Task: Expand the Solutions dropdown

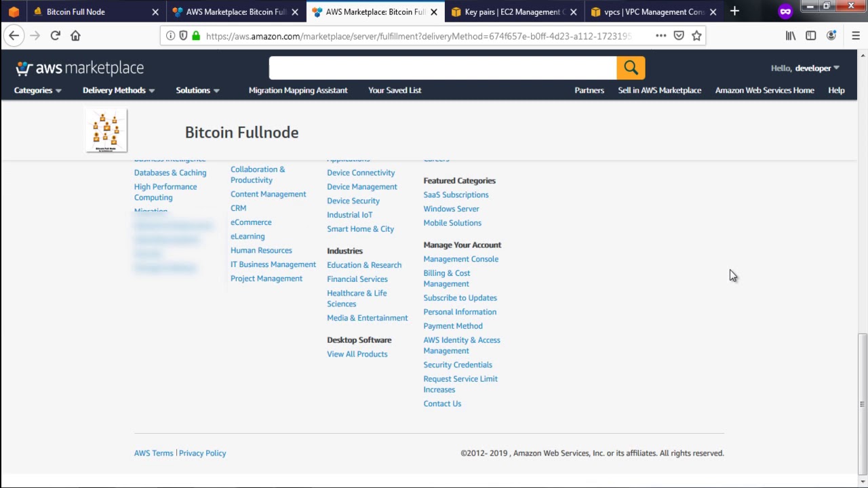Action: coord(197,90)
